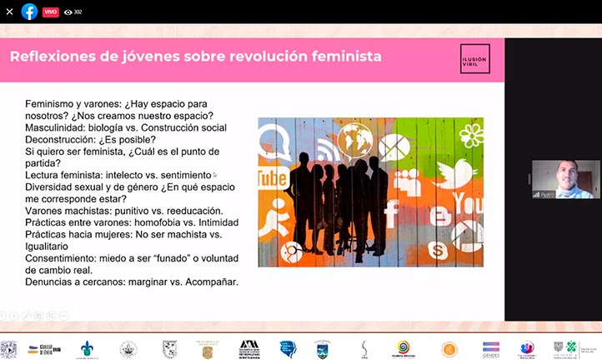This screenshot has width=602, height=364.
Task: Click the Universidad Veracruzana flower logo
Action: [87, 349]
